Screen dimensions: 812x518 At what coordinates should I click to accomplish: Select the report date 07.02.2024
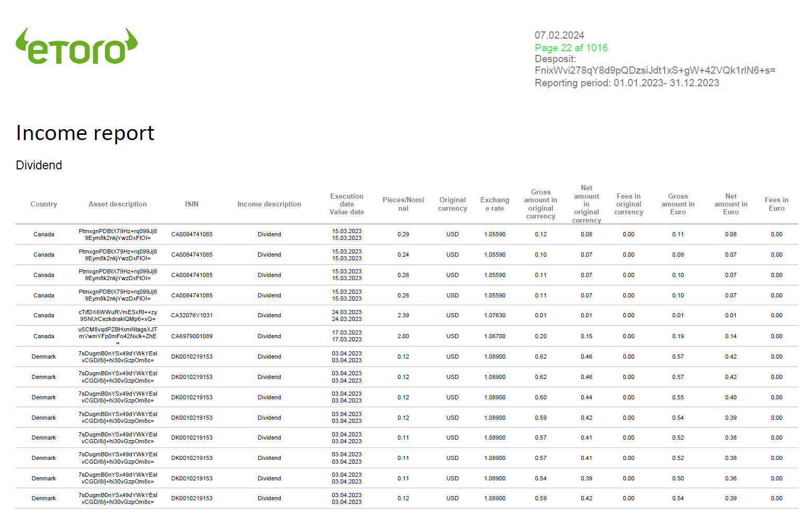click(559, 35)
